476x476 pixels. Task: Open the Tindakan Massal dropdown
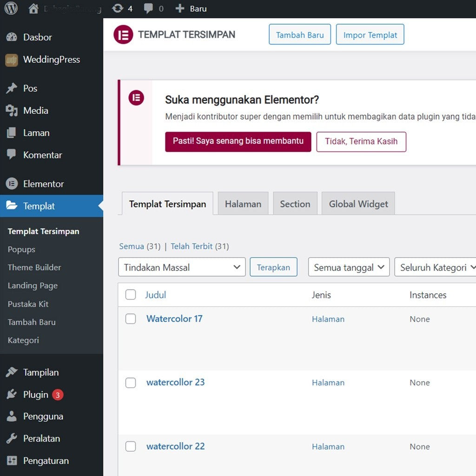pyautogui.click(x=182, y=267)
